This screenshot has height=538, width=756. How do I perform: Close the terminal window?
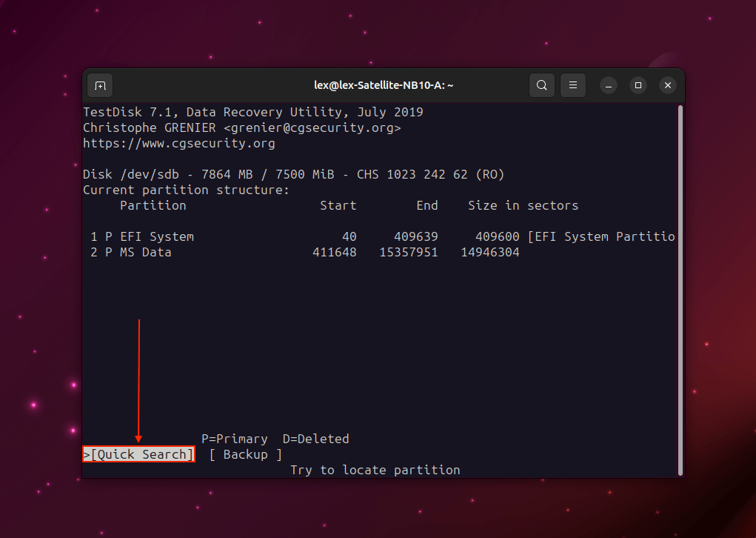tap(668, 85)
